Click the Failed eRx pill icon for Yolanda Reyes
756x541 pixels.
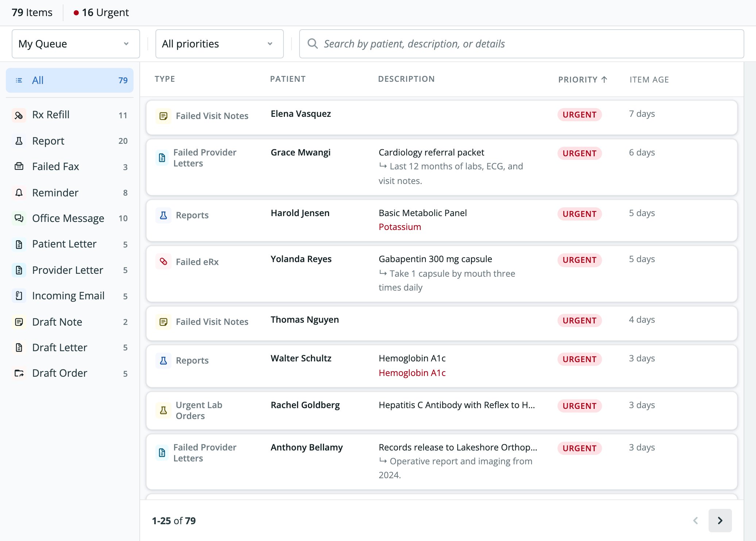163,262
